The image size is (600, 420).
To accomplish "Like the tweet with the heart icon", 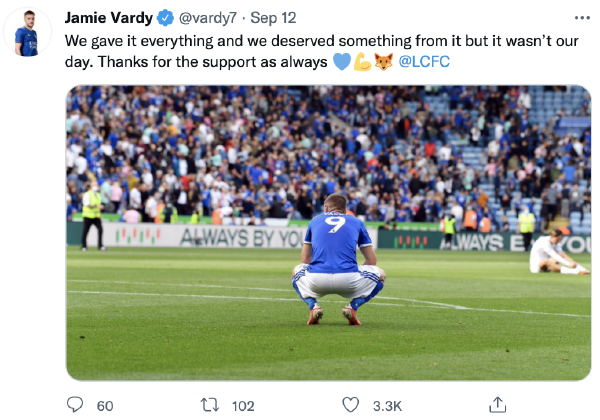I will (350, 405).
